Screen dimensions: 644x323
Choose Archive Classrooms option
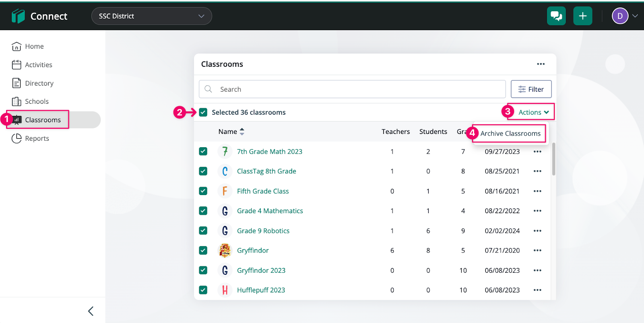coord(510,134)
